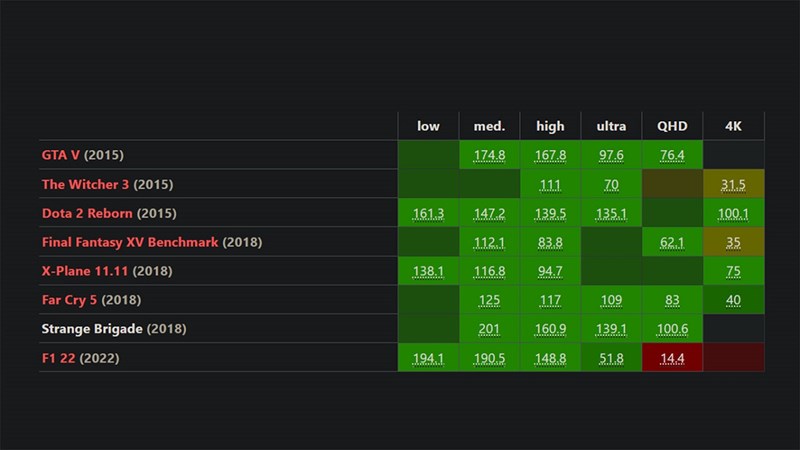Click F1 22 low value 194.1
800x450 pixels.
(428, 359)
